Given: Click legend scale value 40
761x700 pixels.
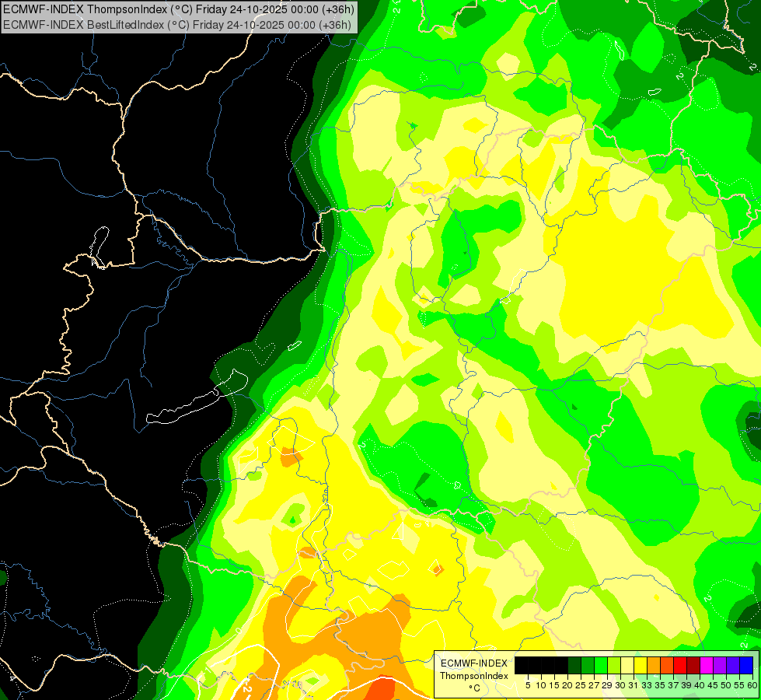Looking at the screenshot, I should point(700,685).
